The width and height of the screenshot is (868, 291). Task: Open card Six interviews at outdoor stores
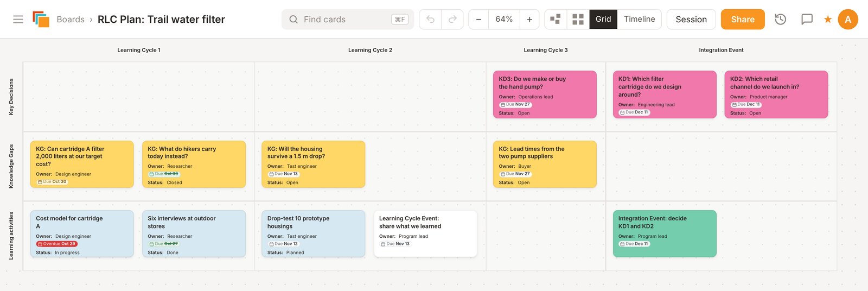point(194,234)
